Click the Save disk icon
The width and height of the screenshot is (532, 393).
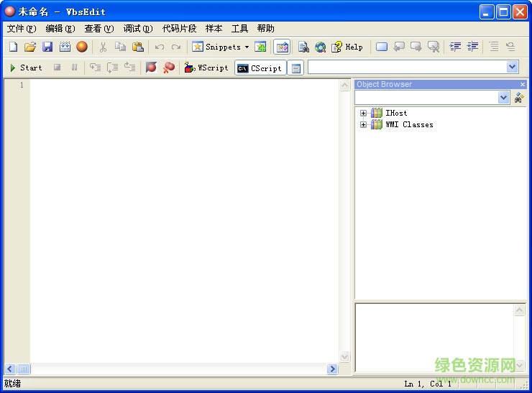tap(47, 47)
